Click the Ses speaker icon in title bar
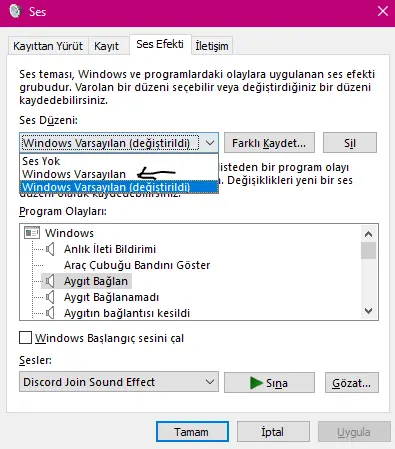Screen dimensions: 395x449 tap(15, 12)
